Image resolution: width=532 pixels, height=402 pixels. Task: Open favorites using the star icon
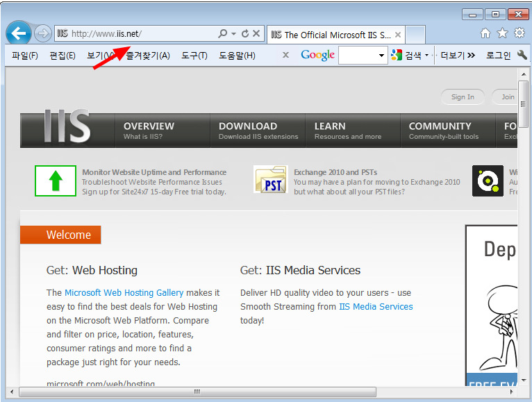pyautogui.click(x=502, y=33)
